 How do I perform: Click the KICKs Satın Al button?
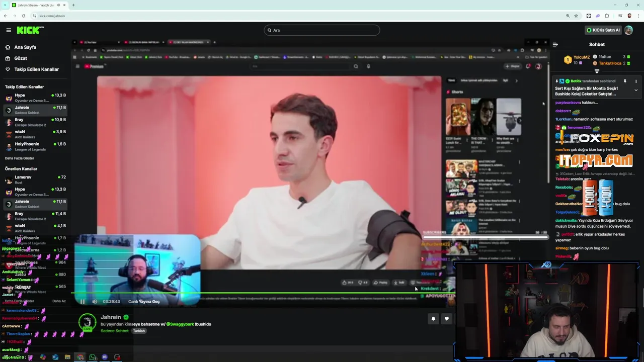pyautogui.click(x=603, y=30)
